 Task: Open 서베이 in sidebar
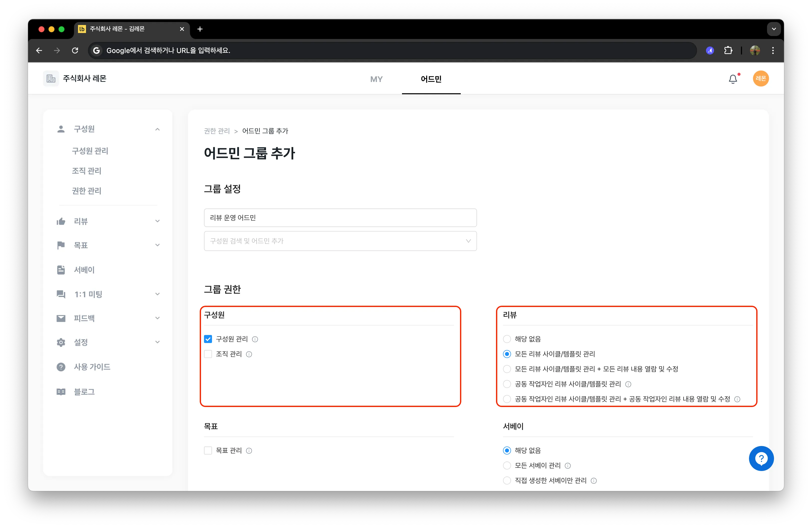(x=84, y=270)
